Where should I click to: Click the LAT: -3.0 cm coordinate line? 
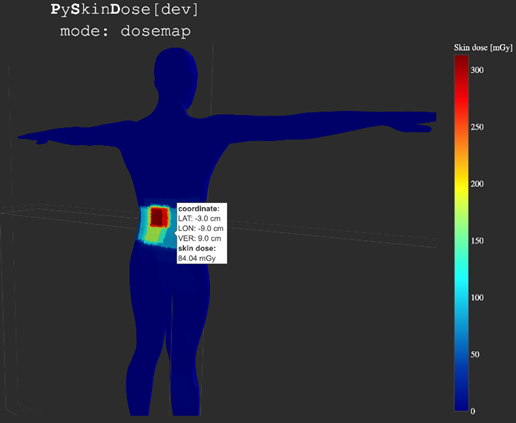[199, 219]
